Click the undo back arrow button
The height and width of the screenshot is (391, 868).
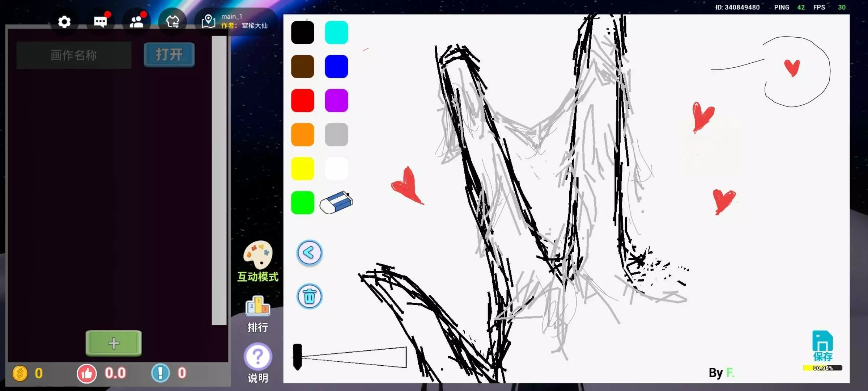pos(310,253)
